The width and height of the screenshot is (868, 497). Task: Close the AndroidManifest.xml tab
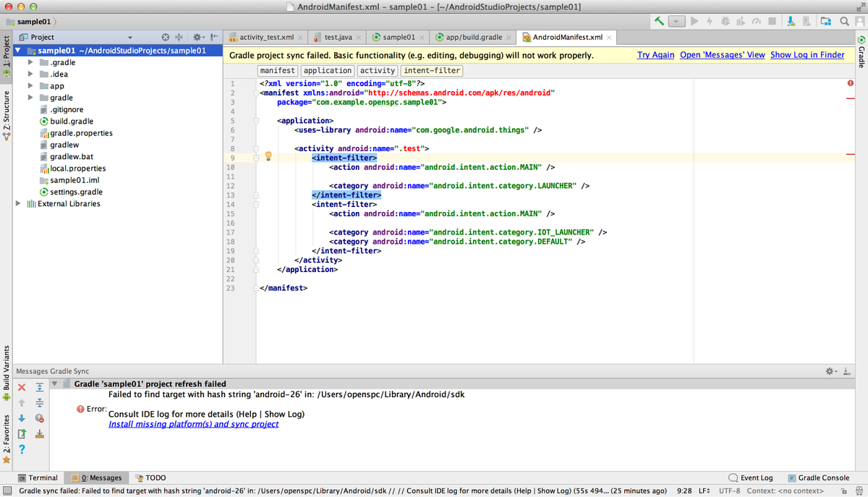coord(609,38)
